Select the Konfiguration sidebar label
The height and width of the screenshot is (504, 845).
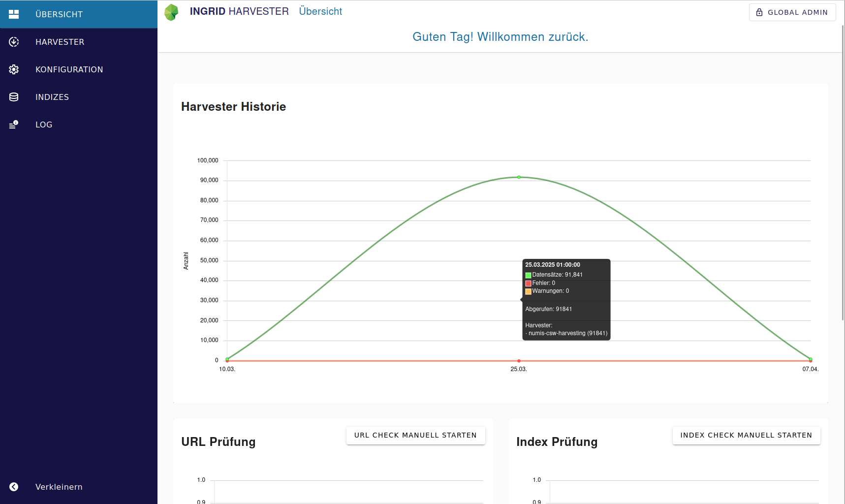(x=69, y=69)
